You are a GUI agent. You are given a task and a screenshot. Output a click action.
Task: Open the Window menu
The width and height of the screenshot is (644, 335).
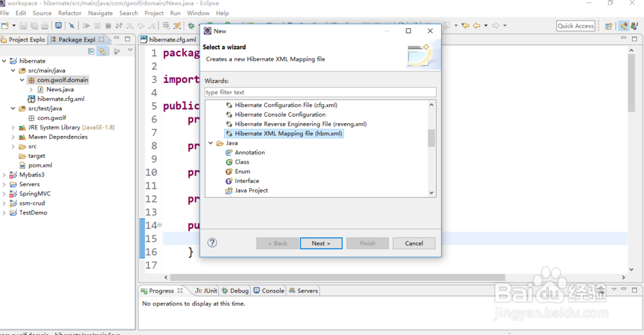click(198, 13)
